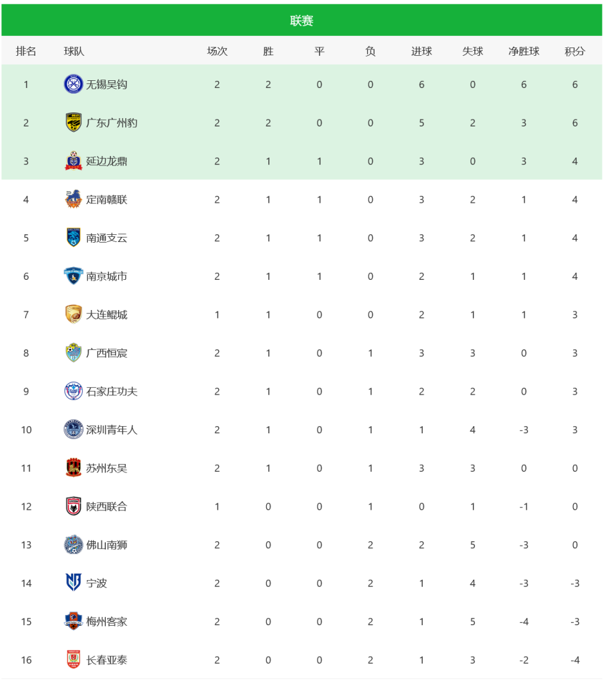The image size is (616, 683).
Task: Click the 无锡吴钩 team logo
Action: point(74,84)
